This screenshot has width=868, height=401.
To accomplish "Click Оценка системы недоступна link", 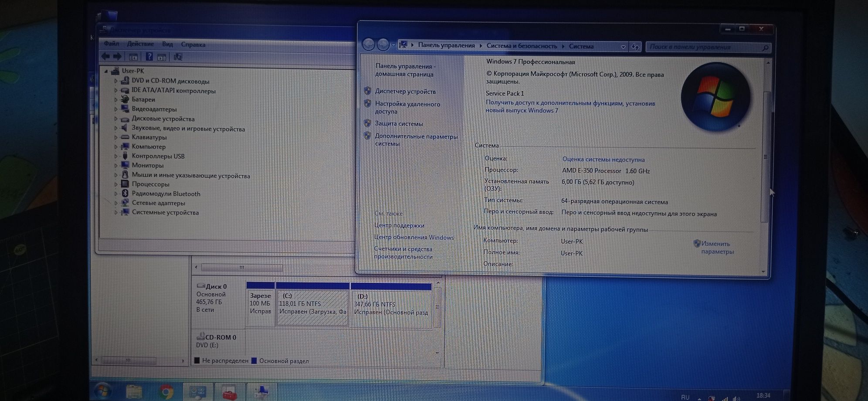I will 604,159.
